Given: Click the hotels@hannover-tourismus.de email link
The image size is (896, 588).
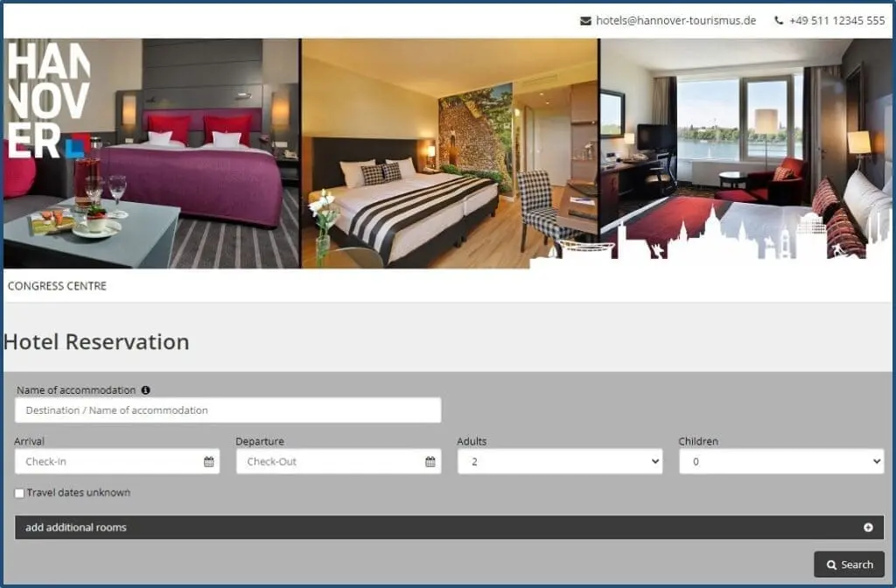Looking at the screenshot, I should [x=675, y=21].
